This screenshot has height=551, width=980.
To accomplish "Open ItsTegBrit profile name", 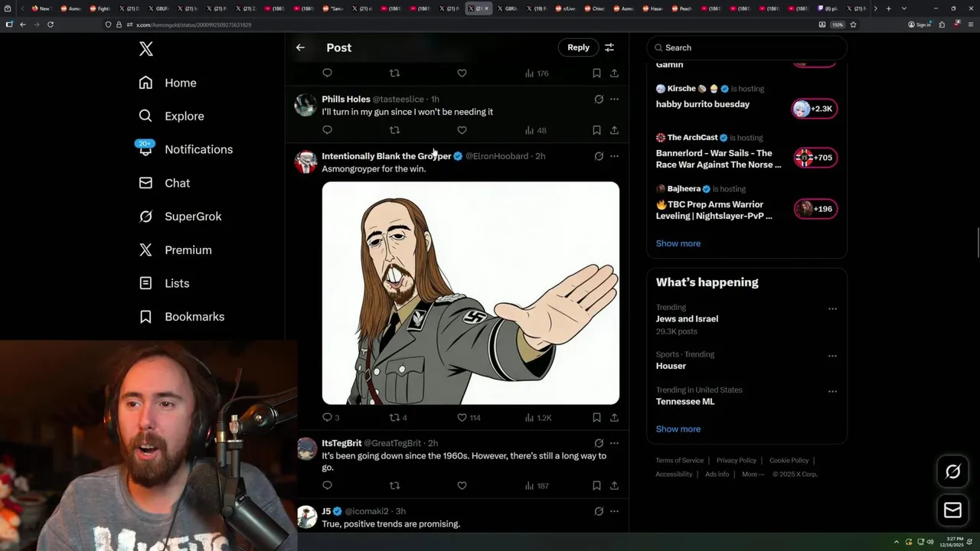I will coord(341,443).
